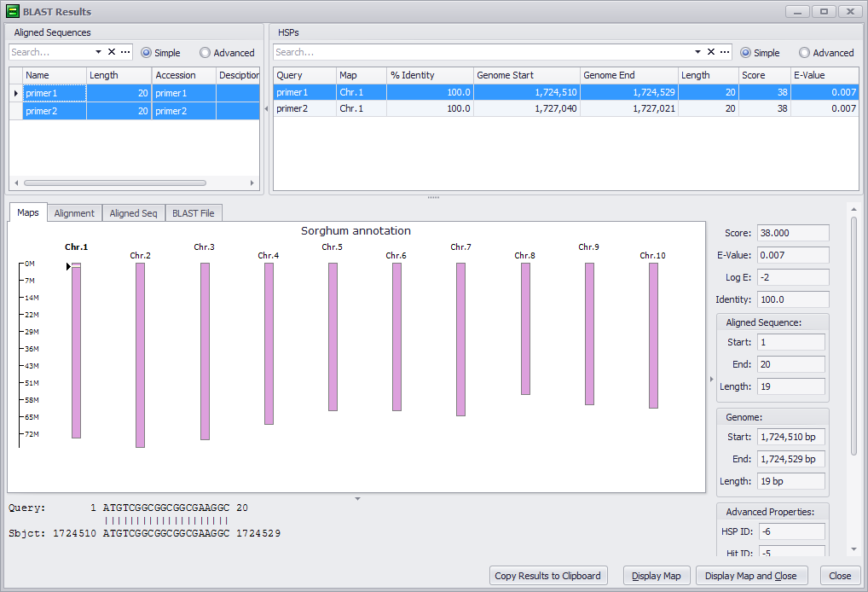Click the HSP position marker on Chr.1
Image resolution: width=868 pixels, height=592 pixels.
tap(68, 266)
